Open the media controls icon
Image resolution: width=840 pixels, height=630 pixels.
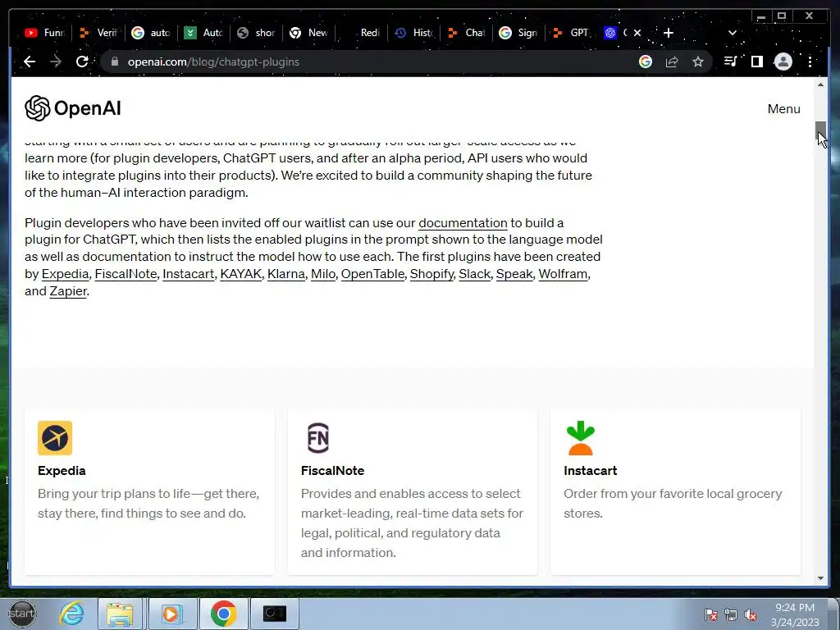click(x=730, y=62)
